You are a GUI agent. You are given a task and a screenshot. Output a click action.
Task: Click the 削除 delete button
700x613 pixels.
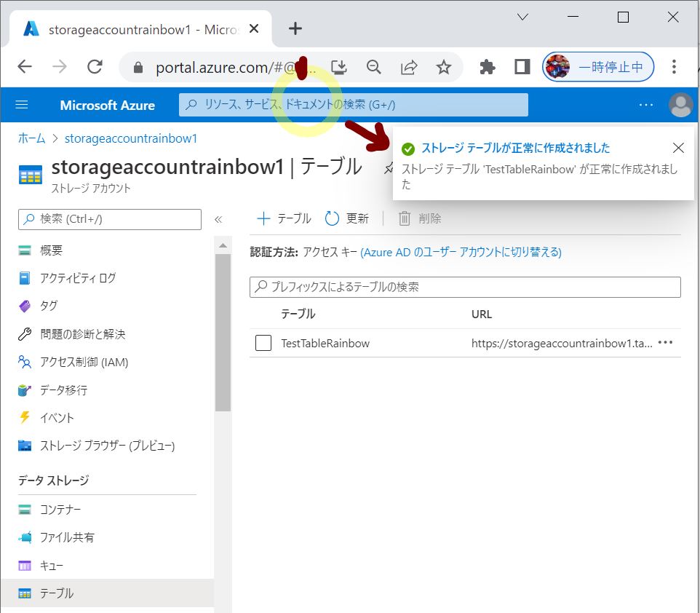coord(420,218)
